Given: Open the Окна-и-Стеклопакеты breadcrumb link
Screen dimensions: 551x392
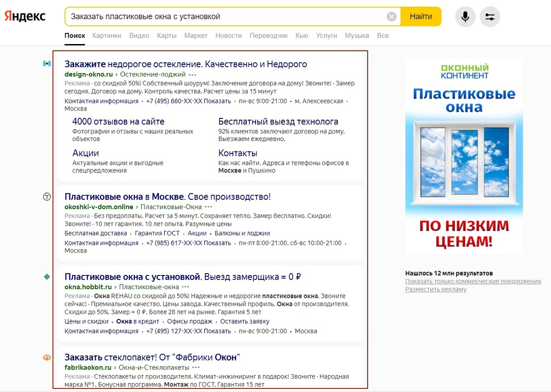Looking at the screenshot, I should [x=154, y=368].
